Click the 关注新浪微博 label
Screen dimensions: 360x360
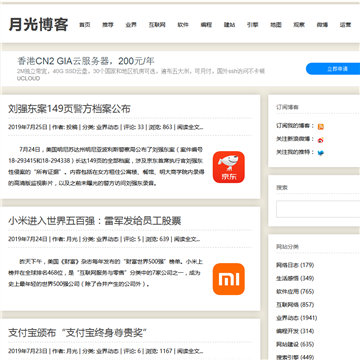click(x=294, y=139)
